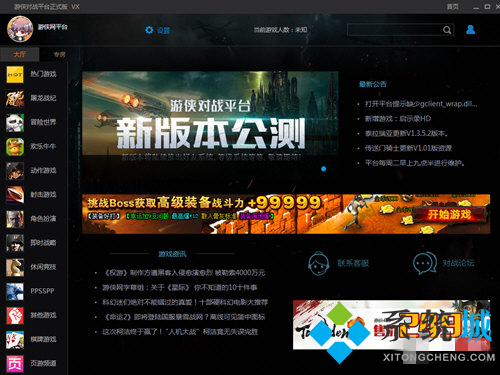
Task: Click the 当前游戏人数 status text
Action: coord(280,30)
